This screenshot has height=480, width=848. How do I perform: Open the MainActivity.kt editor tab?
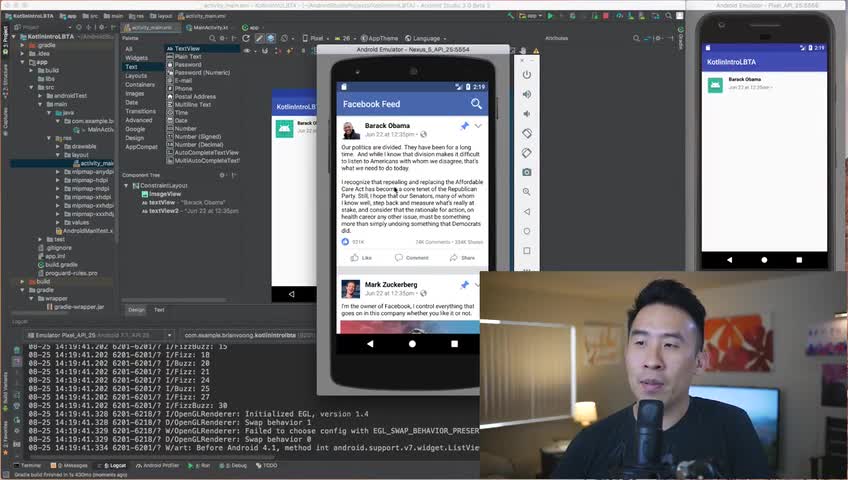[x=207, y=27]
